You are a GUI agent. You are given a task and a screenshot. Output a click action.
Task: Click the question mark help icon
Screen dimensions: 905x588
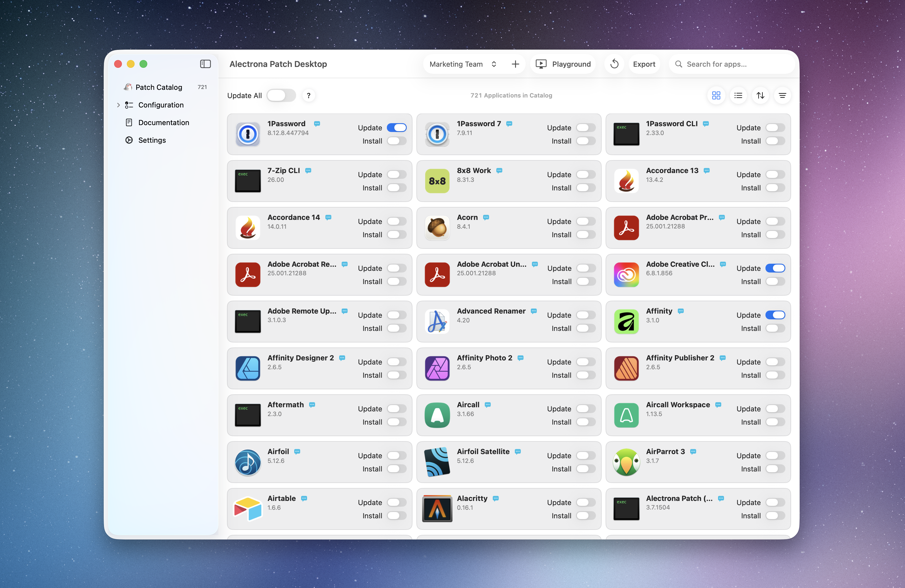[308, 95]
